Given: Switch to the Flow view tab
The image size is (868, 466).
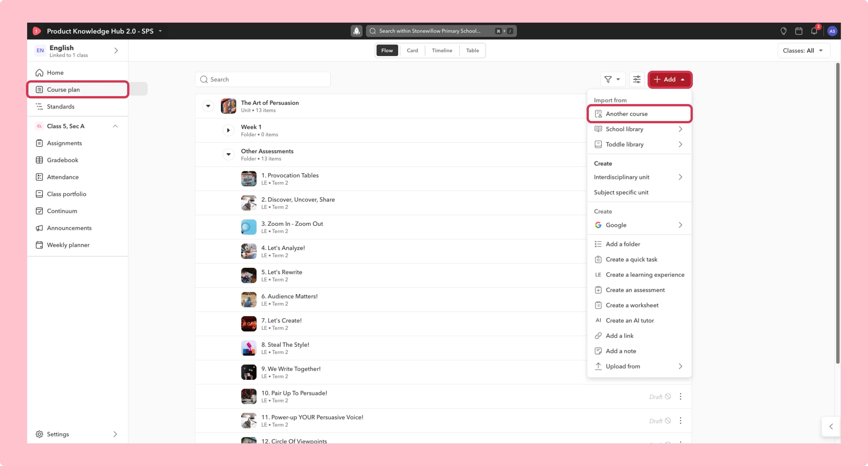Looking at the screenshot, I should (x=387, y=51).
